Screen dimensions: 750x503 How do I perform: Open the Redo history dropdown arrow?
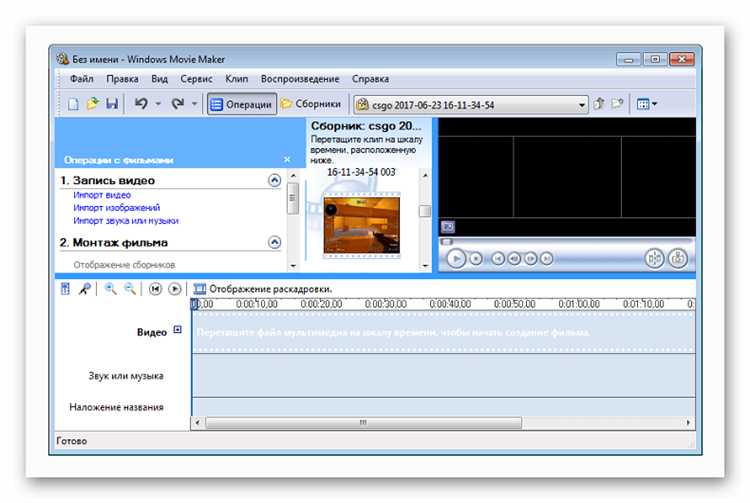tap(194, 104)
